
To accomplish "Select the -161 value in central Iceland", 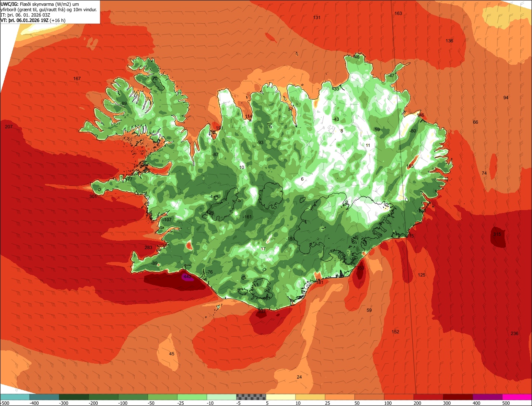I will pyautogui.click(x=248, y=217).
